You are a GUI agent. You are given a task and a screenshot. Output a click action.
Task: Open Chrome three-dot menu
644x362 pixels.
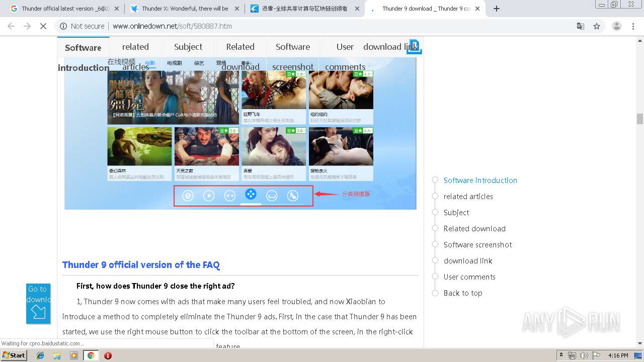pos(634,26)
